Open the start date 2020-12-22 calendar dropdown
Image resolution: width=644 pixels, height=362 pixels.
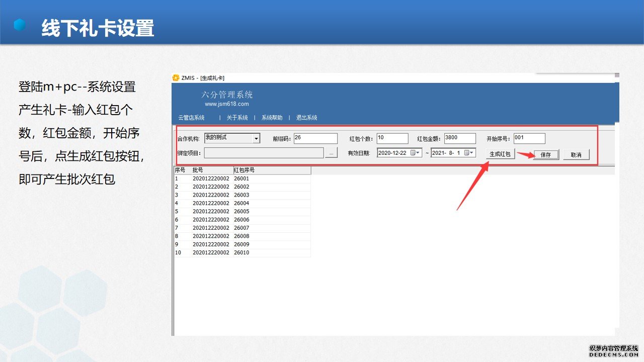coord(415,153)
